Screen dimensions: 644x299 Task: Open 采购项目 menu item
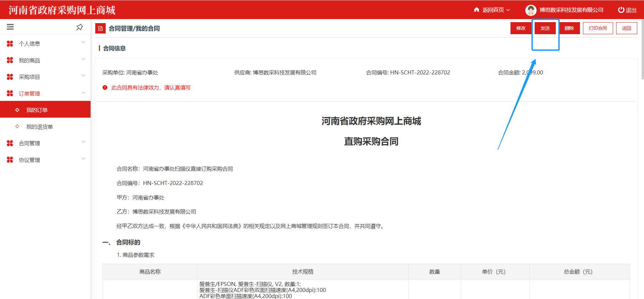45,77
